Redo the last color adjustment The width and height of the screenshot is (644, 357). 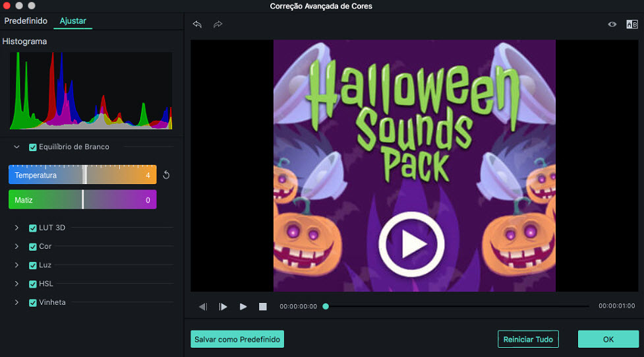pyautogui.click(x=218, y=24)
